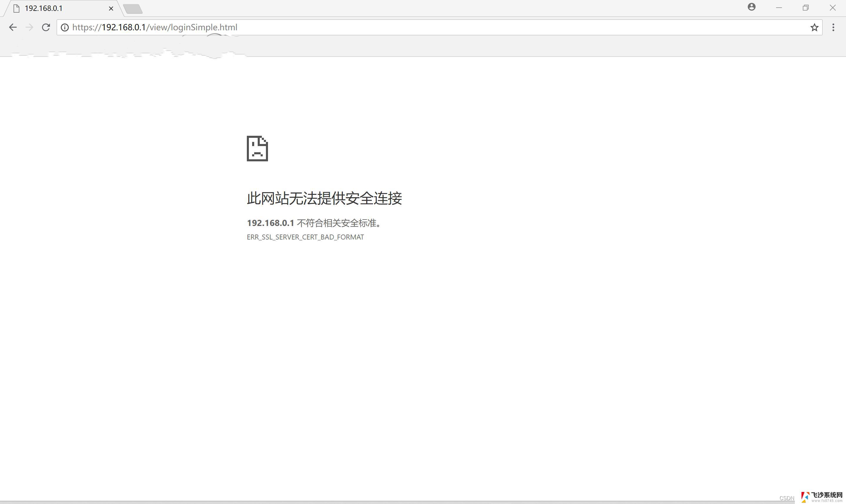
Task: Select the 192.168.0.1 tab
Action: [63, 9]
